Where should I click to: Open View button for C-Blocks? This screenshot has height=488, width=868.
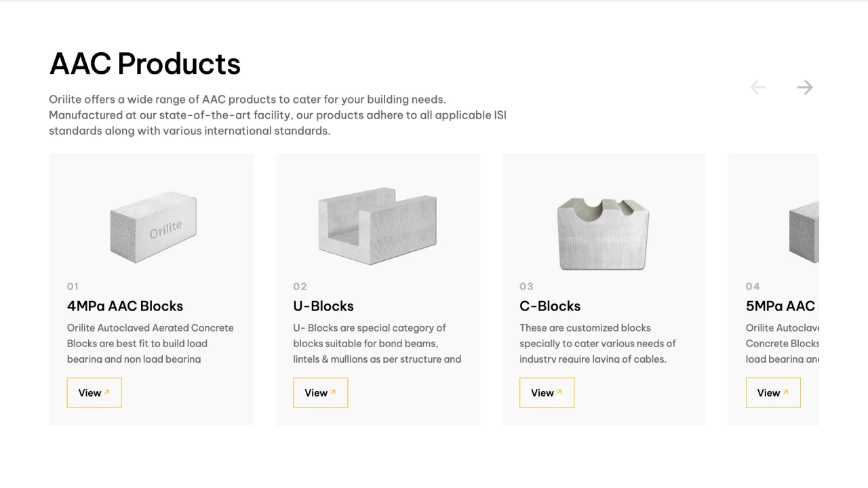point(547,392)
